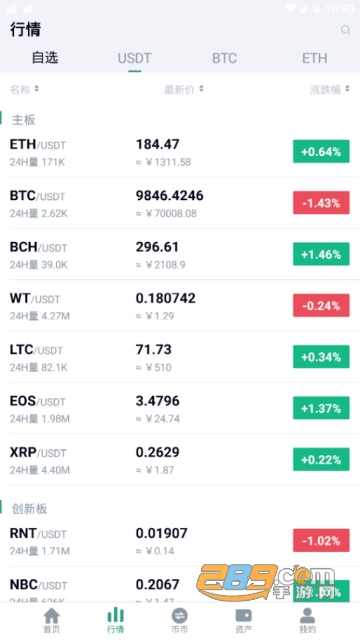
Task: Toggle the BTC -1.43% change badge
Action: click(321, 203)
